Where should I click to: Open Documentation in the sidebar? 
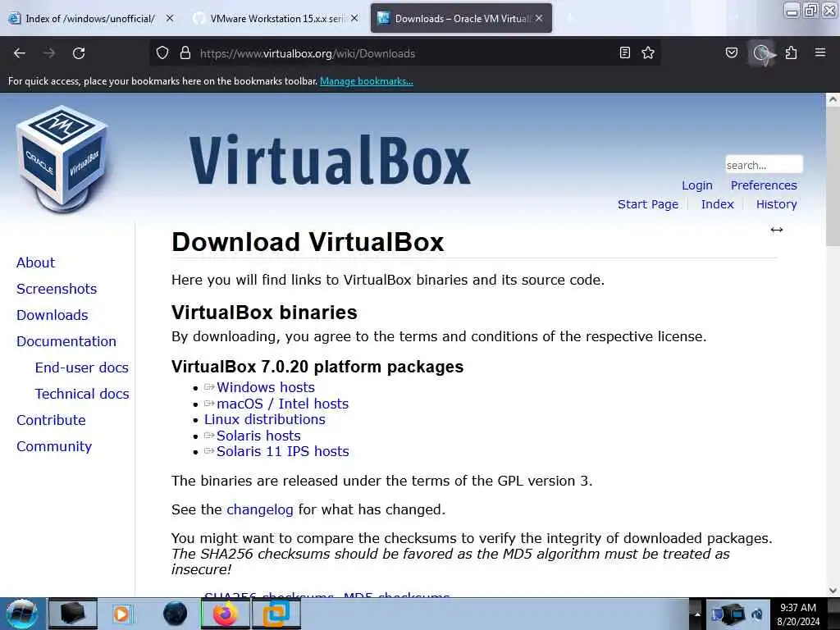coord(66,341)
